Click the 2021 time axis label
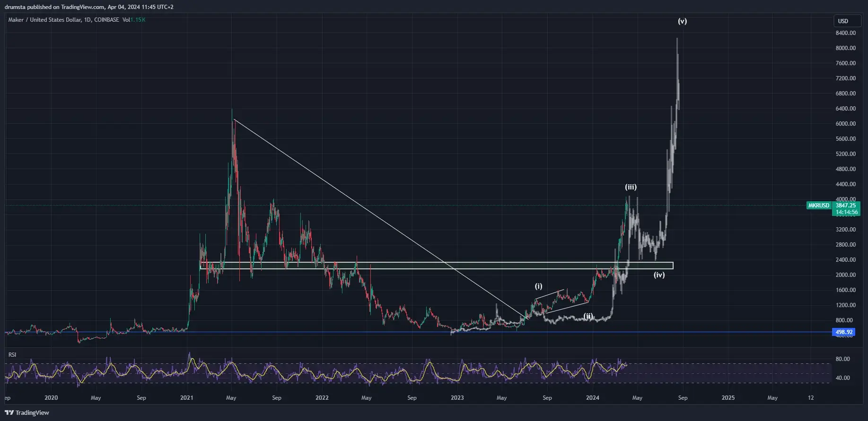The width and height of the screenshot is (868, 421). pyautogui.click(x=186, y=398)
